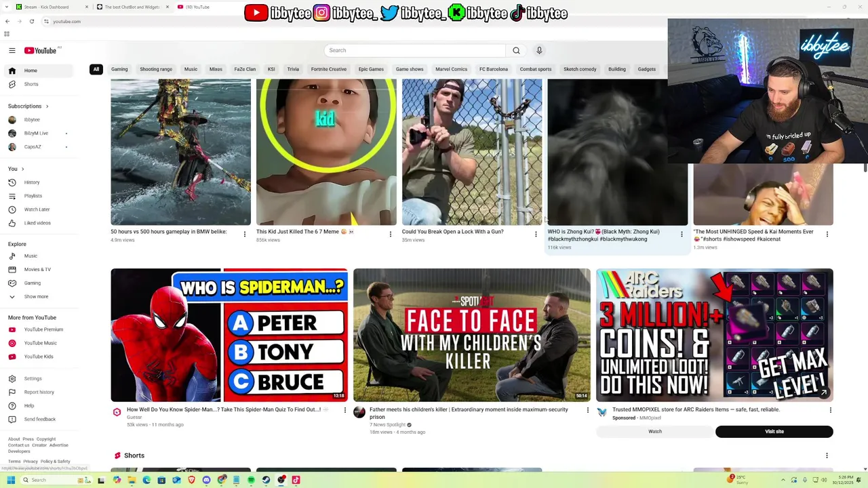The height and width of the screenshot is (488, 868).
Task: Click Windows taskbar search box
Action: [x=56, y=480]
